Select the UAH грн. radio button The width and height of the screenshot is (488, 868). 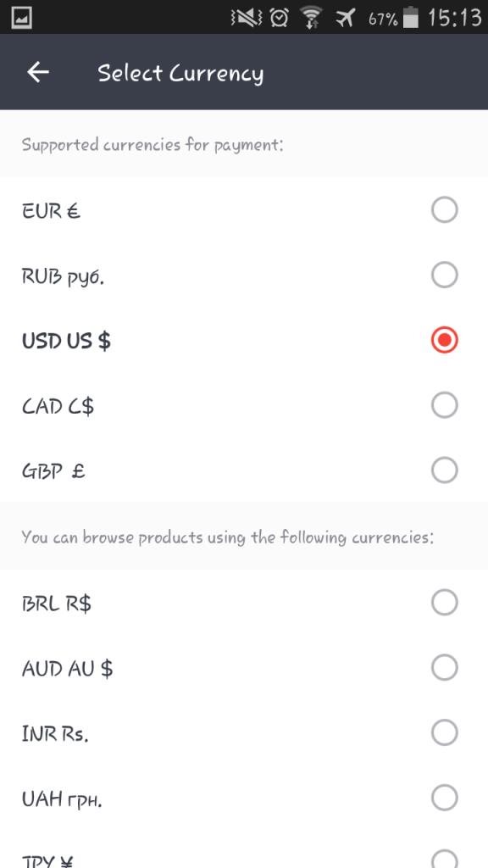tap(444, 798)
